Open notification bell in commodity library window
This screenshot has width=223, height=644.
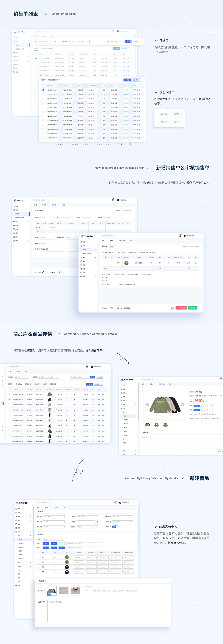coord(87,367)
